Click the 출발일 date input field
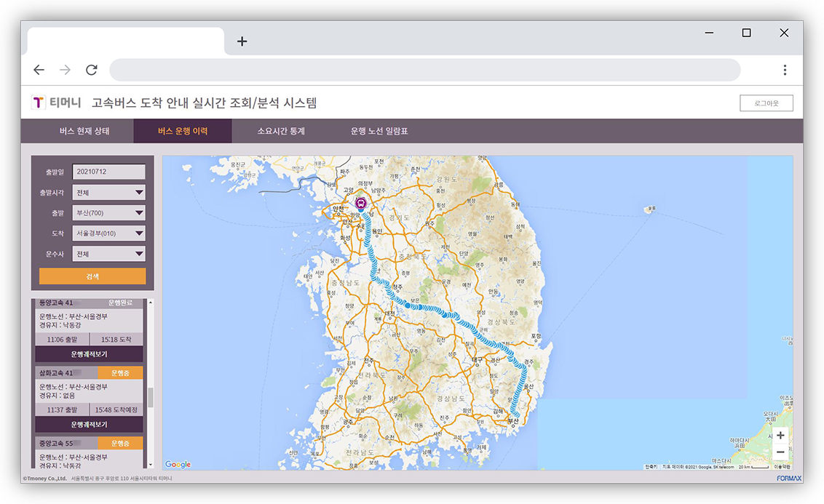Viewport: 824px width, 504px height. point(108,172)
